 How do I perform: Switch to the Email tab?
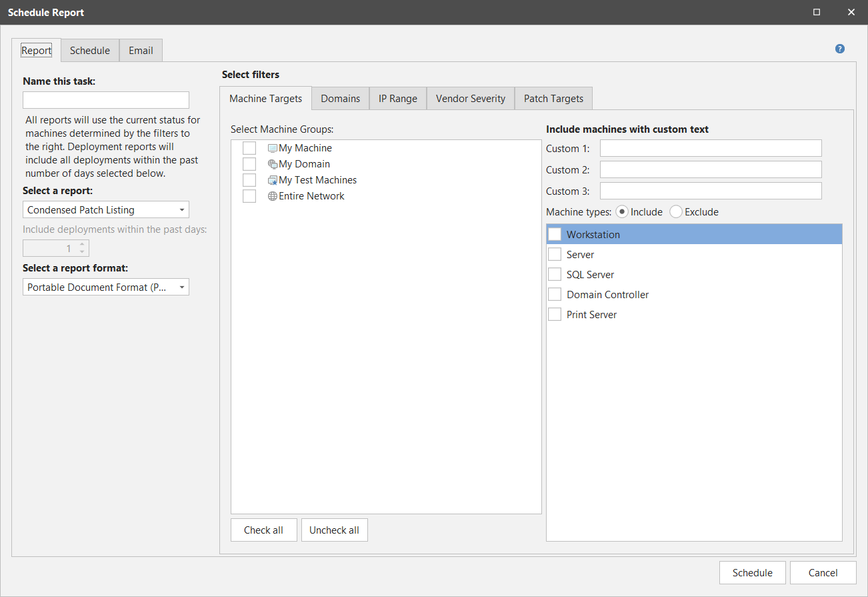[x=141, y=50]
